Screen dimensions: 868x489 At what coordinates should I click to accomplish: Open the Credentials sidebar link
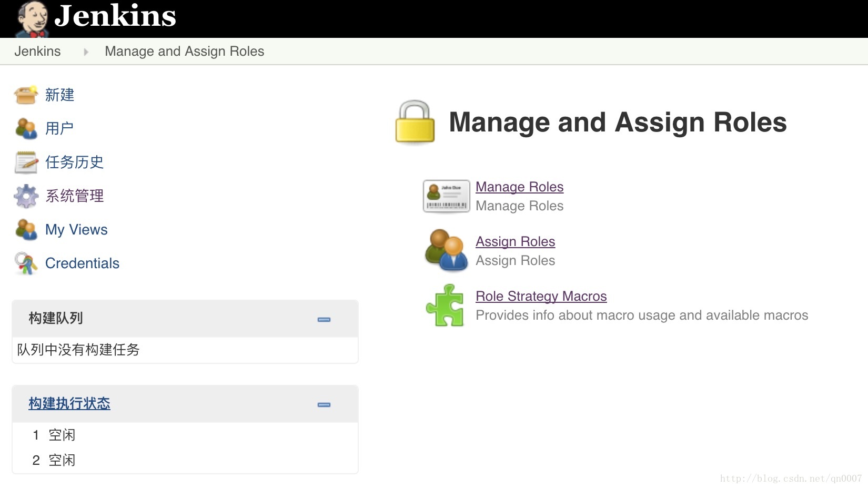[x=82, y=263]
